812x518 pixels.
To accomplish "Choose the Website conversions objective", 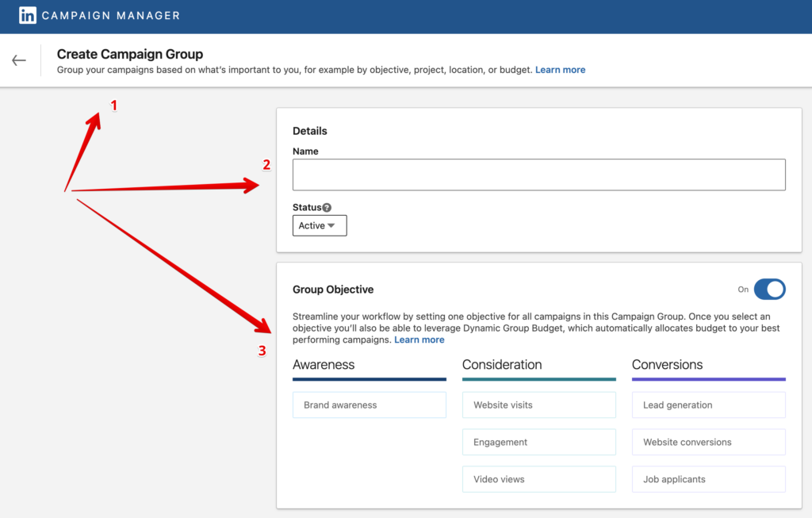I will point(708,443).
